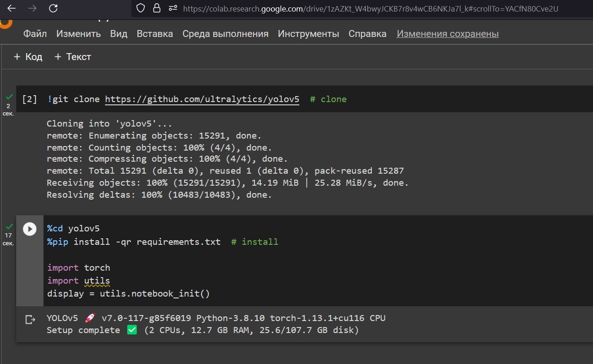Open the Изменить menu
The width and height of the screenshot is (593, 364).
78,34
